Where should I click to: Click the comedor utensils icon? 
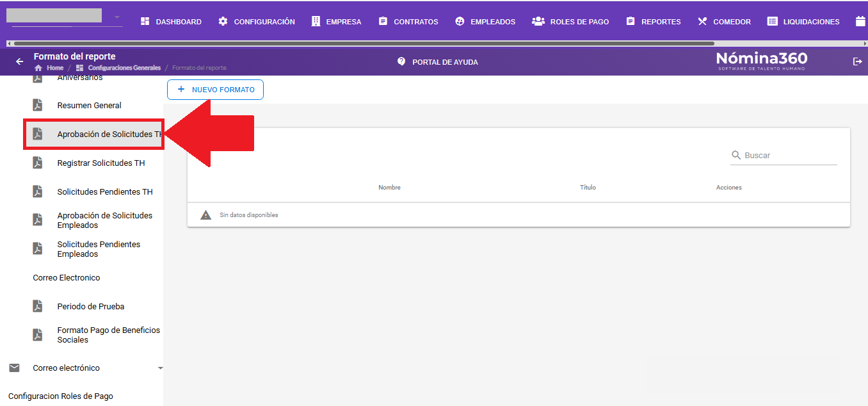coord(702,22)
